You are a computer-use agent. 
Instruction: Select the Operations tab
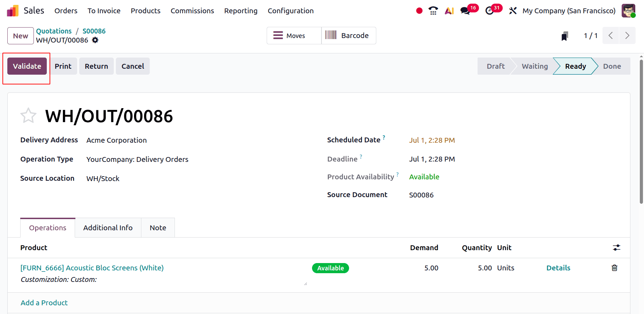click(48, 228)
